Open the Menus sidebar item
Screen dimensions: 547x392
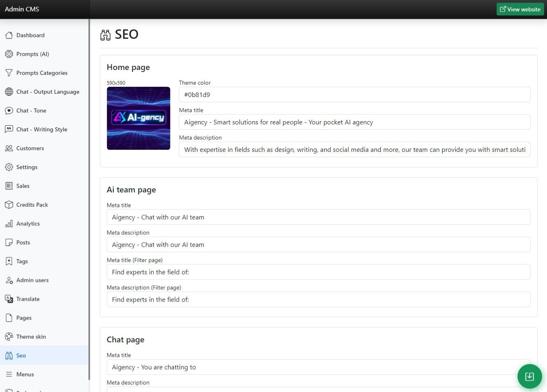[25, 374]
